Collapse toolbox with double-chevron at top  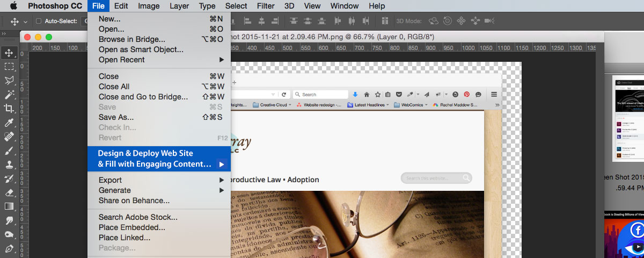pyautogui.click(x=5, y=33)
